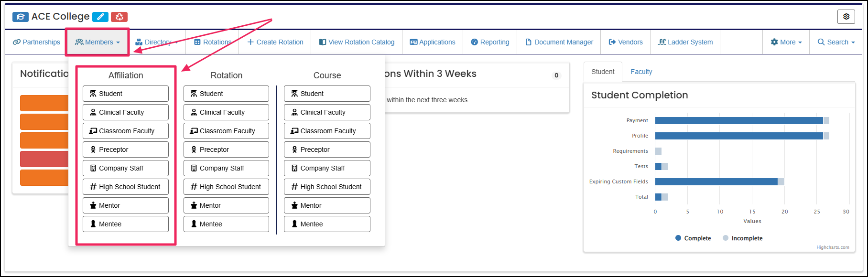Select Classroom Faculty under Affiliation
The height and width of the screenshot is (277, 868).
126,131
